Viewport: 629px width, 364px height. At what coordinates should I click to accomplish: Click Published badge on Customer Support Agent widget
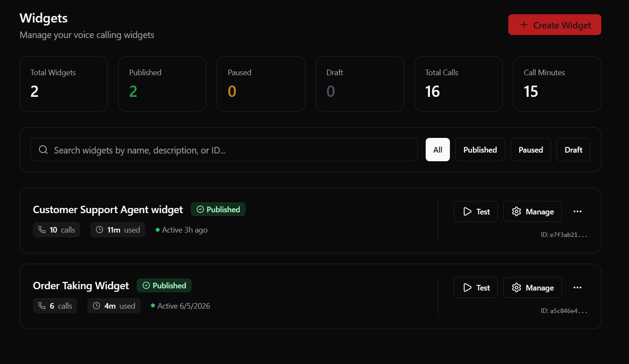coord(218,209)
